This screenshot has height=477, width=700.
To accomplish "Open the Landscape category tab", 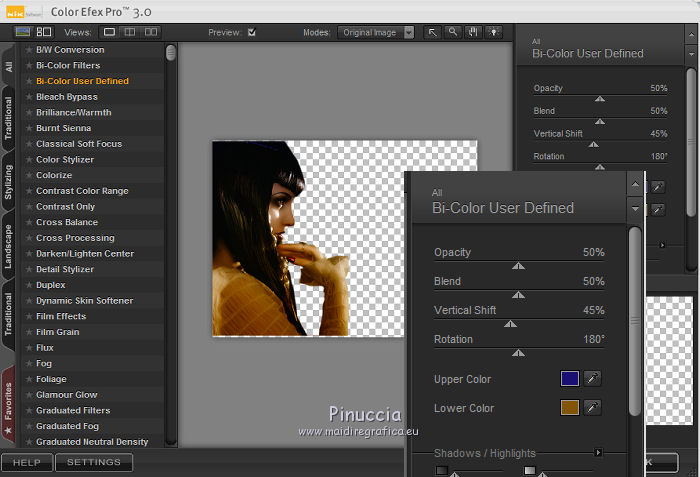I will click(8, 246).
